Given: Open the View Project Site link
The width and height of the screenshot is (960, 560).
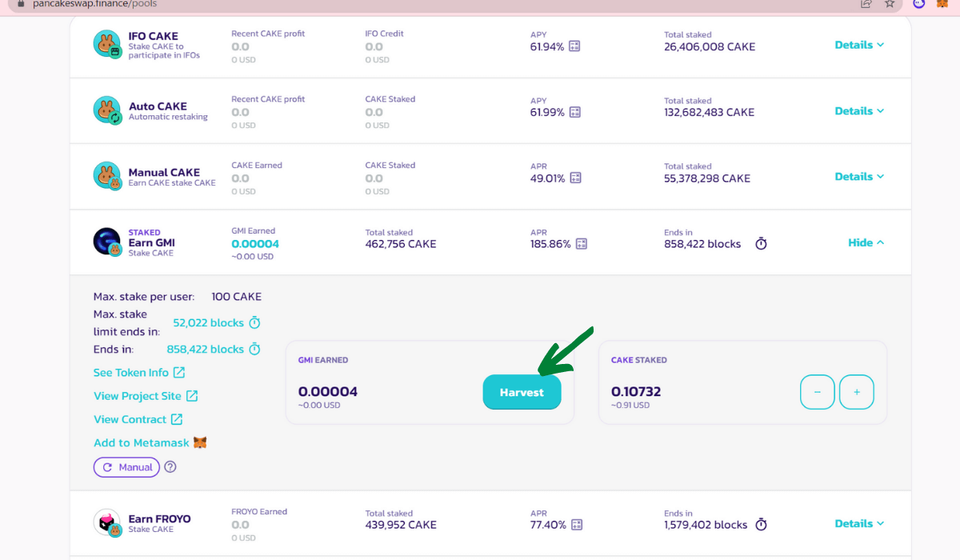Looking at the screenshot, I should click(138, 395).
